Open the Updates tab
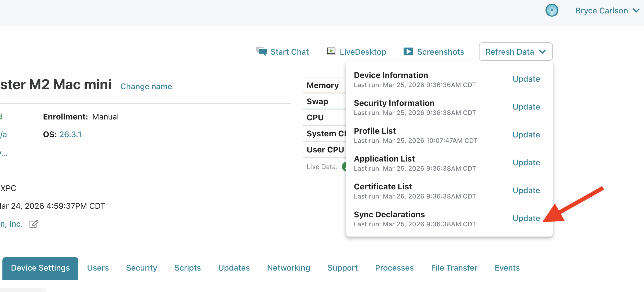This screenshot has height=292, width=644. click(x=234, y=268)
